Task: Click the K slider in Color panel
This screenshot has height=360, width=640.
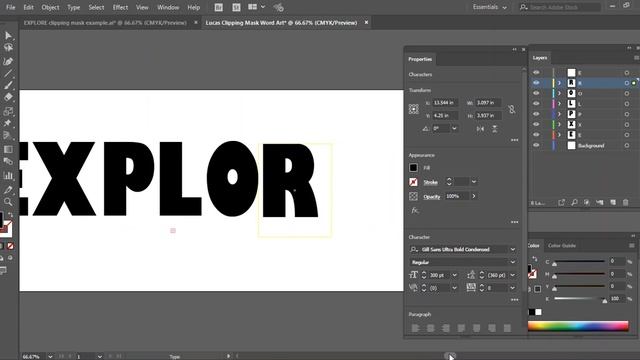Action: [x=579, y=299]
